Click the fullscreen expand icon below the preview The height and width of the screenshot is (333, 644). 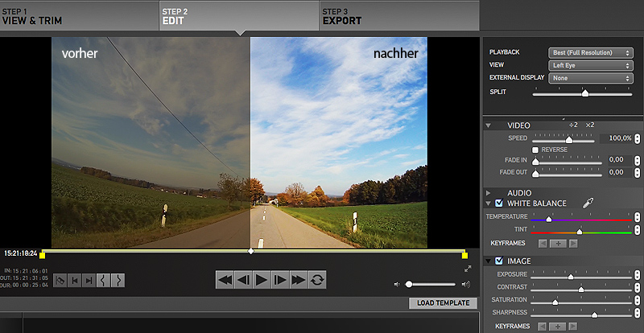pos(467,269)
